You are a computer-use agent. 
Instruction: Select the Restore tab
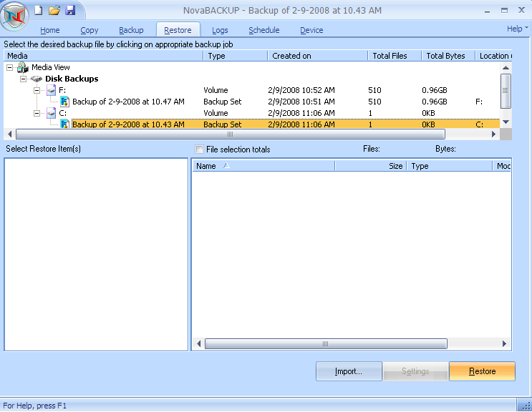coord(178,30)
